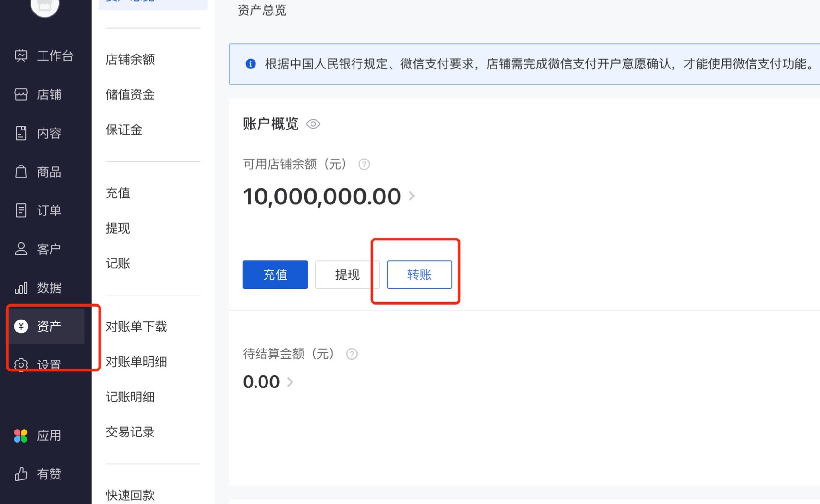Screen dimensions: 820x504
Task: Click the 提现 button under balance
Action: point(347,275)
